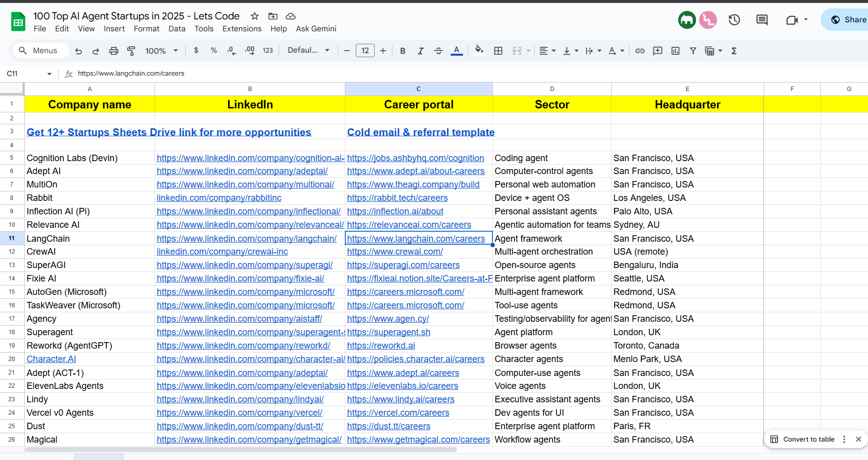Open the Edit menu
The image size is (868, 460).
(x=62, y=29)
